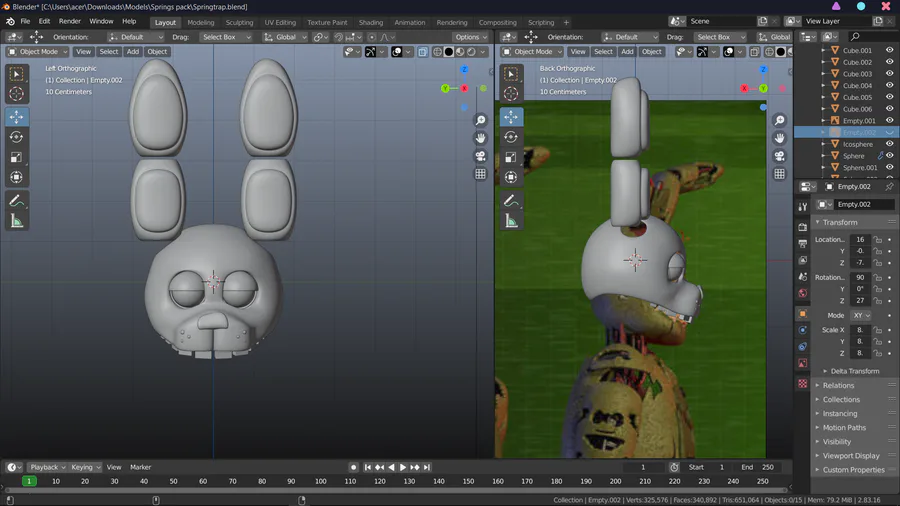Open the Modeling workspace tab
This screenshot has width=900, height=506.
(x=200, y=22)
